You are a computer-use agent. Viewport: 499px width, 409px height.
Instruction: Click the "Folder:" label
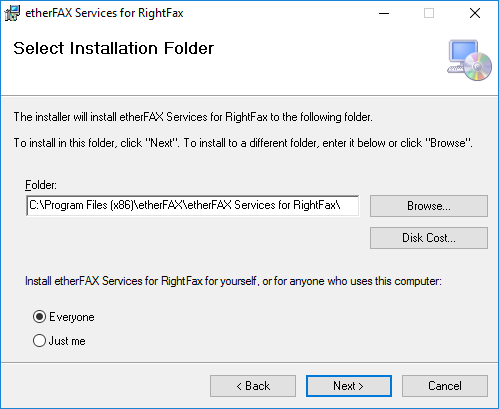tap(41, 185)
